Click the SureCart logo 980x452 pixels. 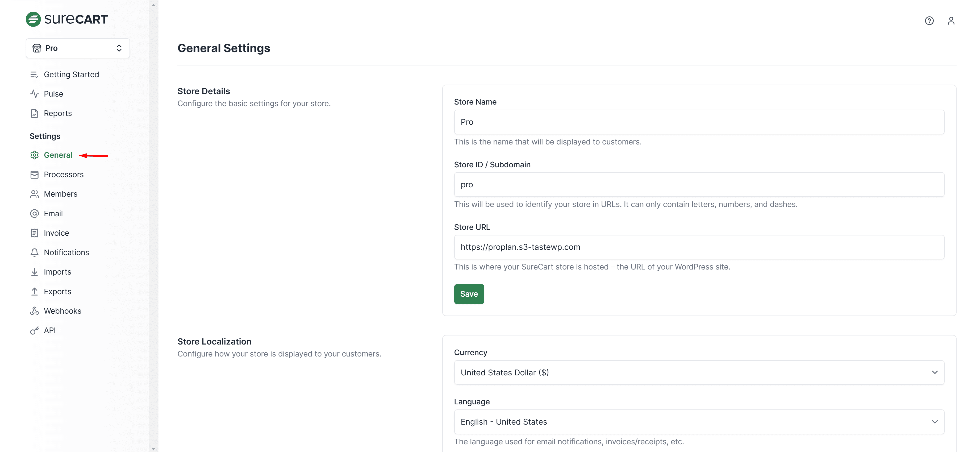[x=66, y=19]
